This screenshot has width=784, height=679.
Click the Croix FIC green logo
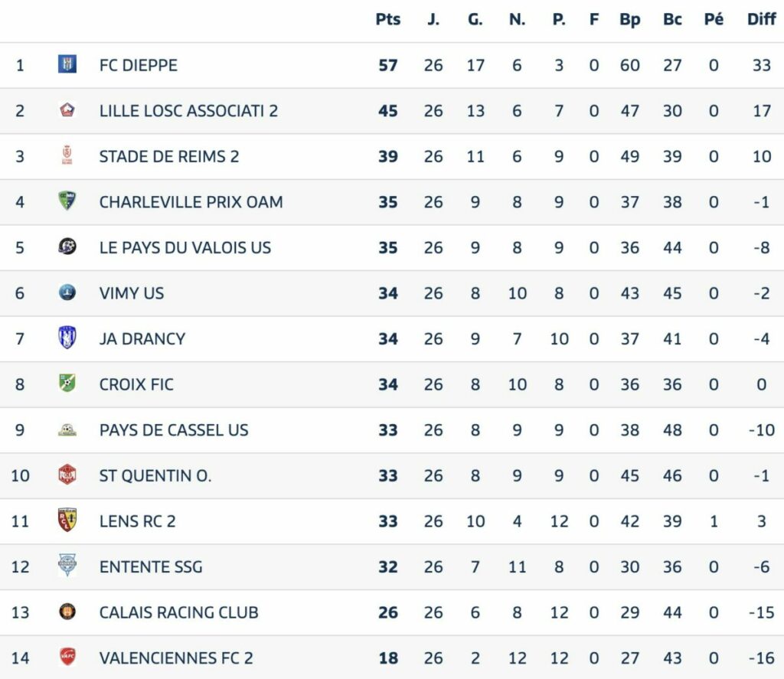pyautogui.click(x=67, y=384)
